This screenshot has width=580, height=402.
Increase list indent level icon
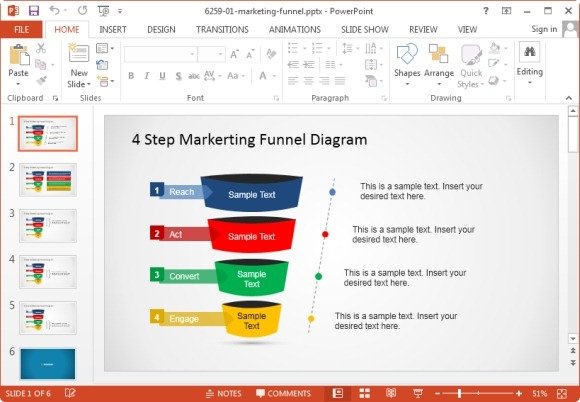[309, 65]
